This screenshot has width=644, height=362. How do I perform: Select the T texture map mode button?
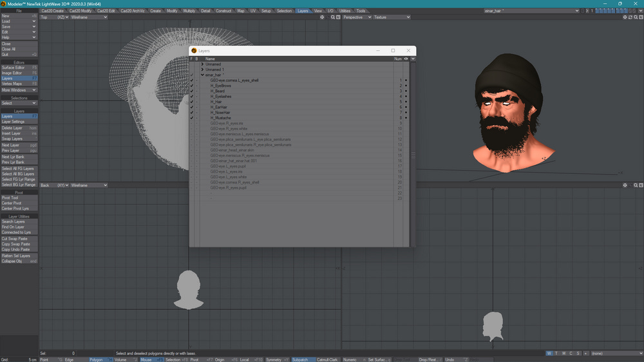click(x=556, y=354)
